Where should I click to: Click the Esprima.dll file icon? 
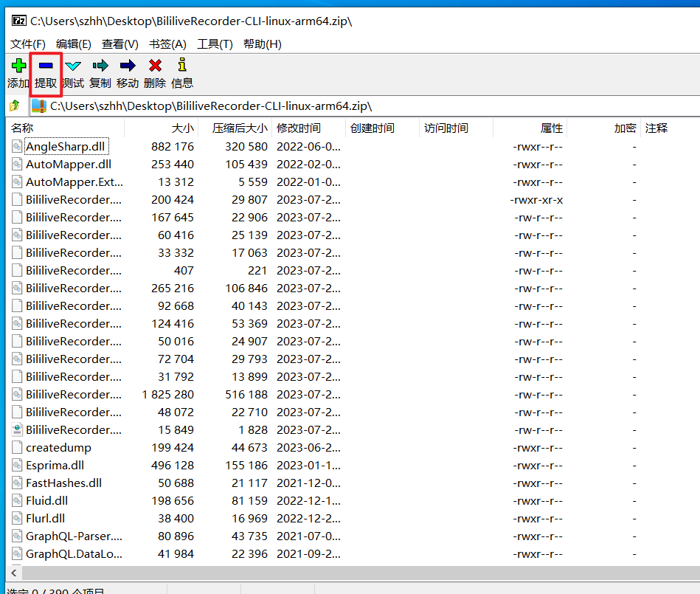(x=17, y=466)
